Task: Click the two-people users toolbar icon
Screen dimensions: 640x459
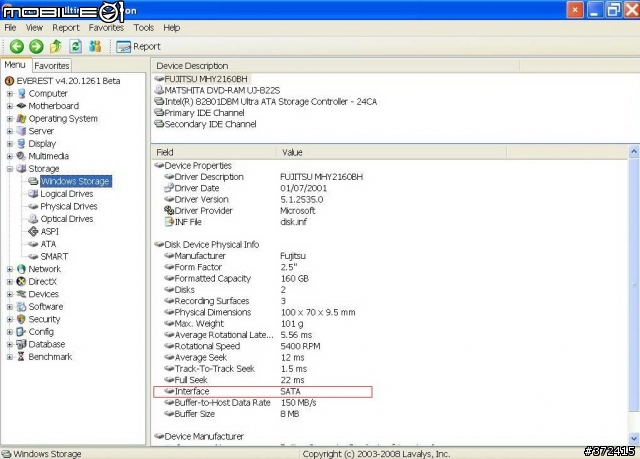Action: (x=95, y=46)
